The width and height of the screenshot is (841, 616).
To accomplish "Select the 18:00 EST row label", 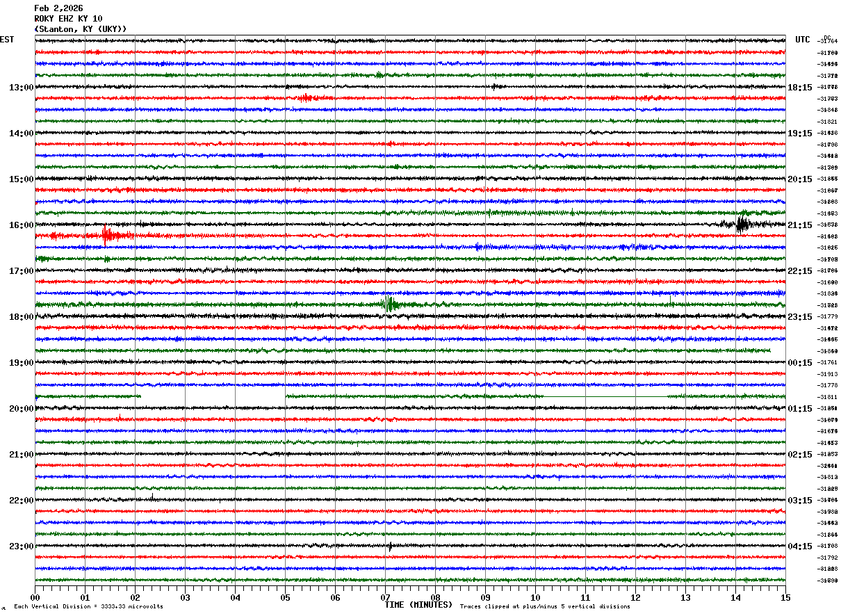I will pos(21,317).
